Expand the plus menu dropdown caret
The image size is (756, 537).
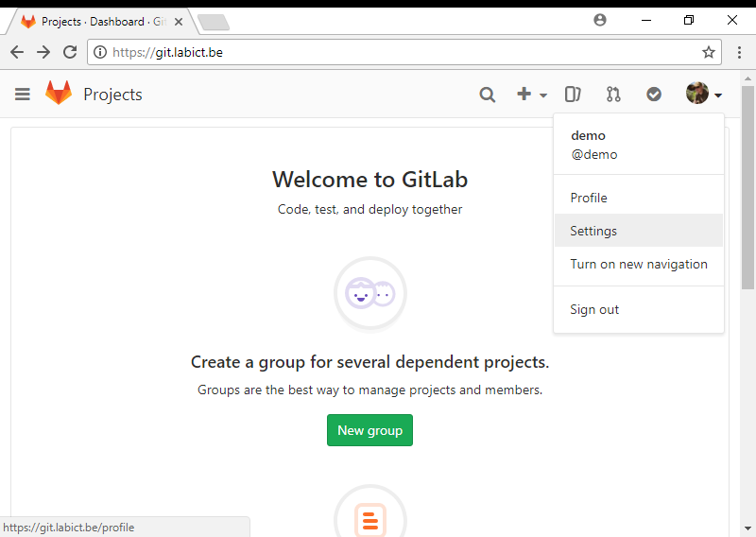pyautogui.click(x=543, y=95)
